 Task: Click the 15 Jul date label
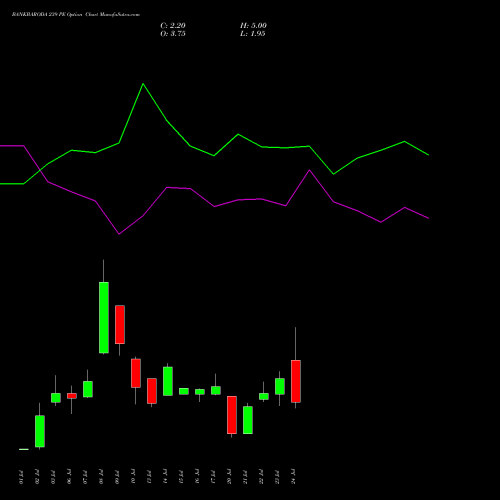click(181, 477)
